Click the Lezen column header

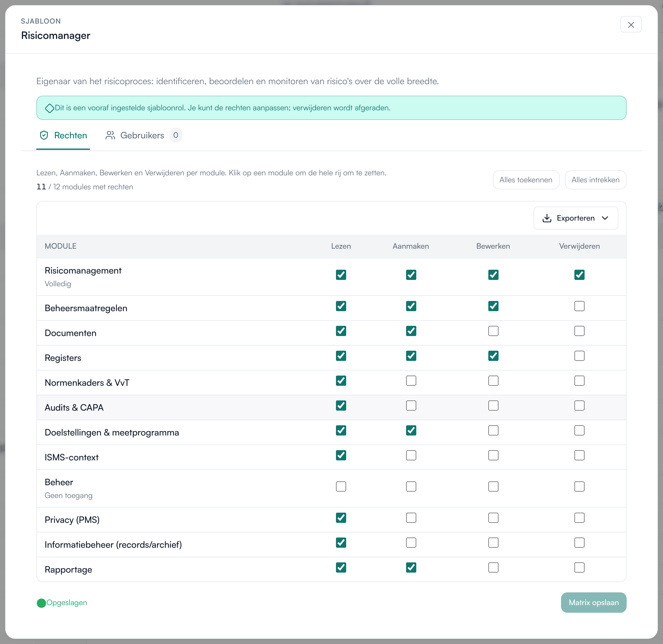point(341,246)
